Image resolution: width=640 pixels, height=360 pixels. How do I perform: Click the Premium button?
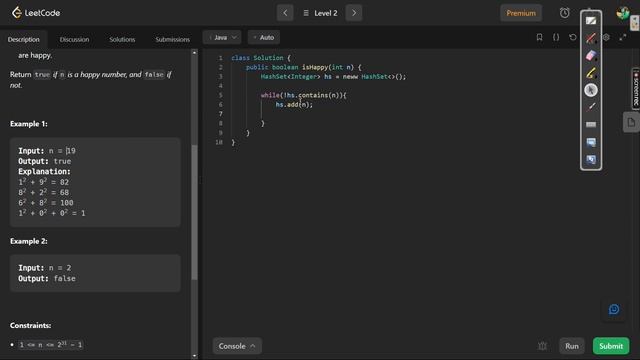[x=521, y=13]
